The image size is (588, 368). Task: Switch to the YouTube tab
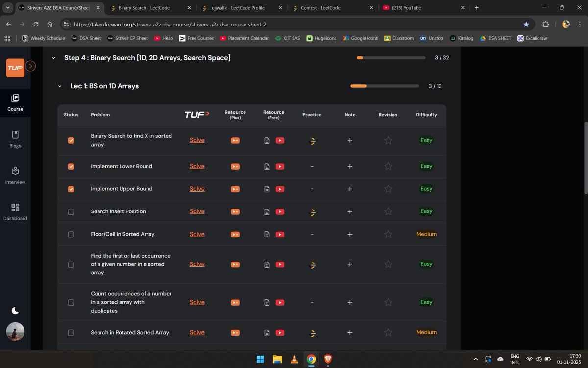[424, 8]
